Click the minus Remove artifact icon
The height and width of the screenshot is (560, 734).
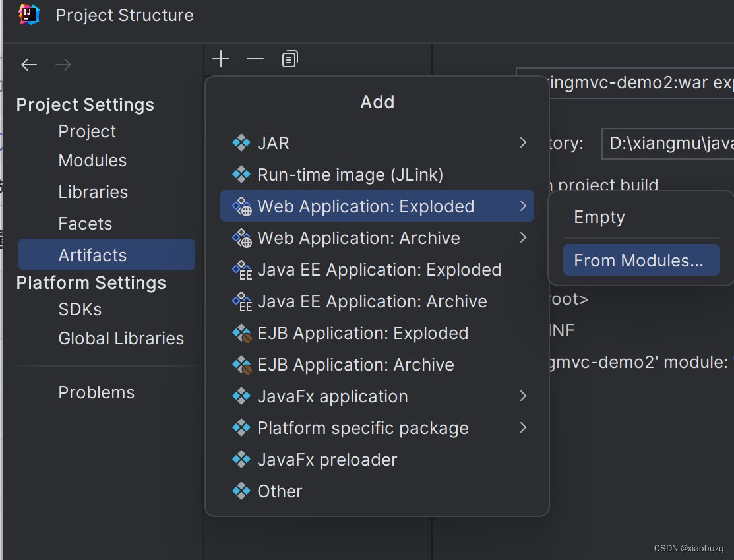[255, 59]
